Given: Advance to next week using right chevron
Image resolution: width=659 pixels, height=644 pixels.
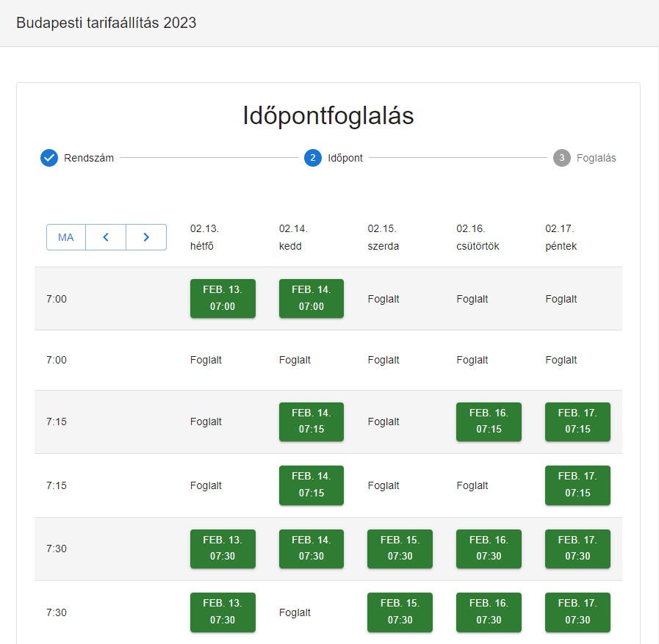Looking at the screenshot, I should [146, 237].
